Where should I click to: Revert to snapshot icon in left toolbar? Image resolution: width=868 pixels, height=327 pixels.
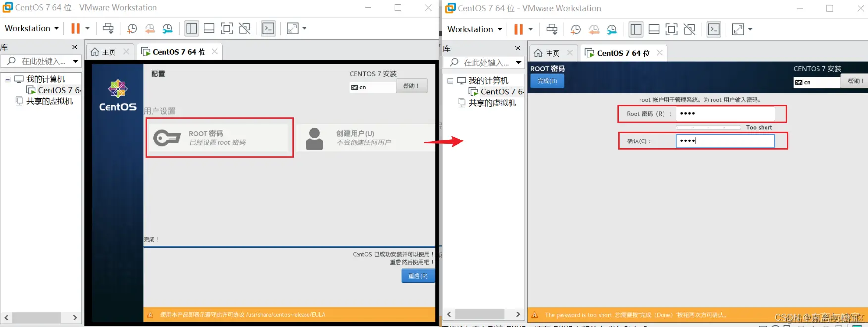click(x=150, y=28)
